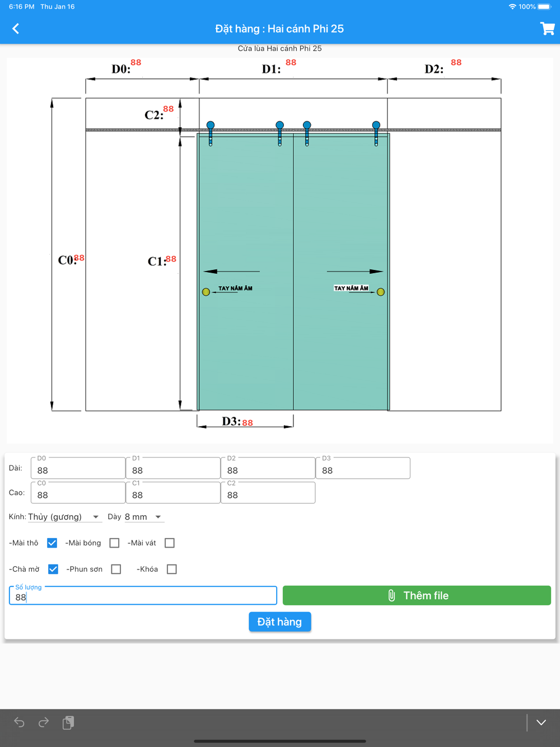This screenshot has width=560, height=747.
Task: Focus the Số lượng quantity field
Action: click(x=143, y=595)
